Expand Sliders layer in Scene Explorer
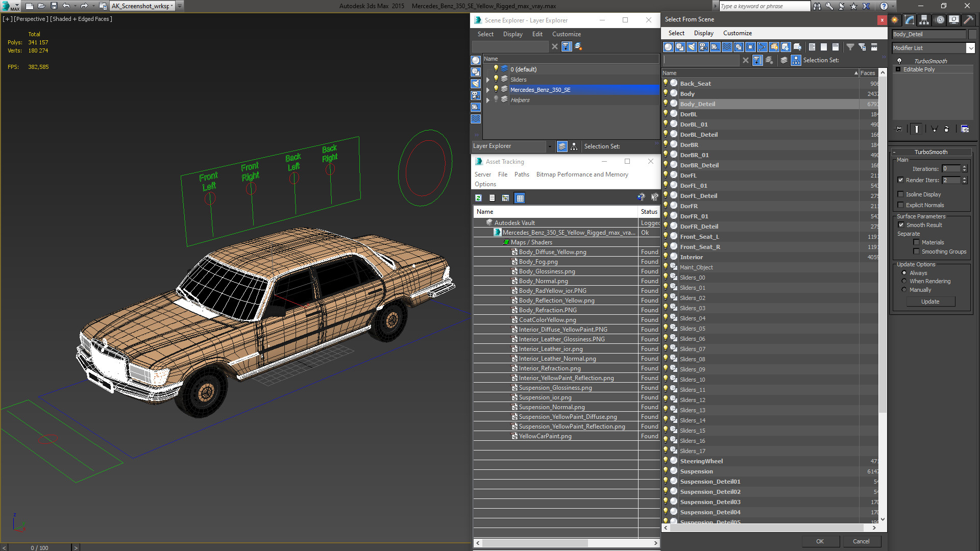The image size is (980, 551). pos(488,80)
